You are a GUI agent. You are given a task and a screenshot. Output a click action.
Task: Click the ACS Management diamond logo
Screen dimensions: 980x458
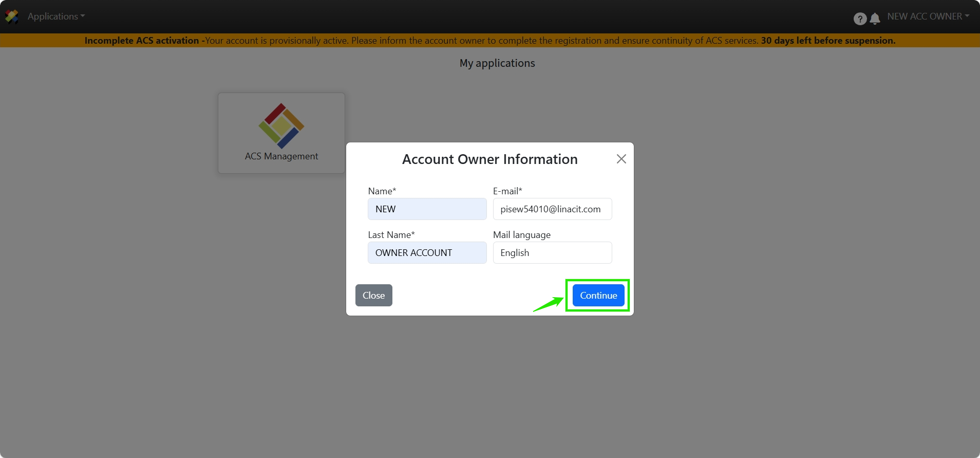click(x=281, y=125)
